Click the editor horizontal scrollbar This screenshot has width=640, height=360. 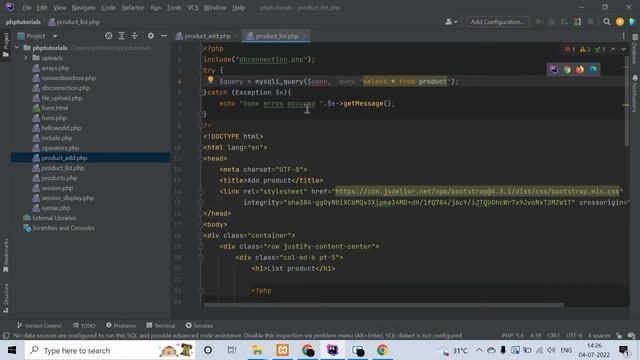384,304
